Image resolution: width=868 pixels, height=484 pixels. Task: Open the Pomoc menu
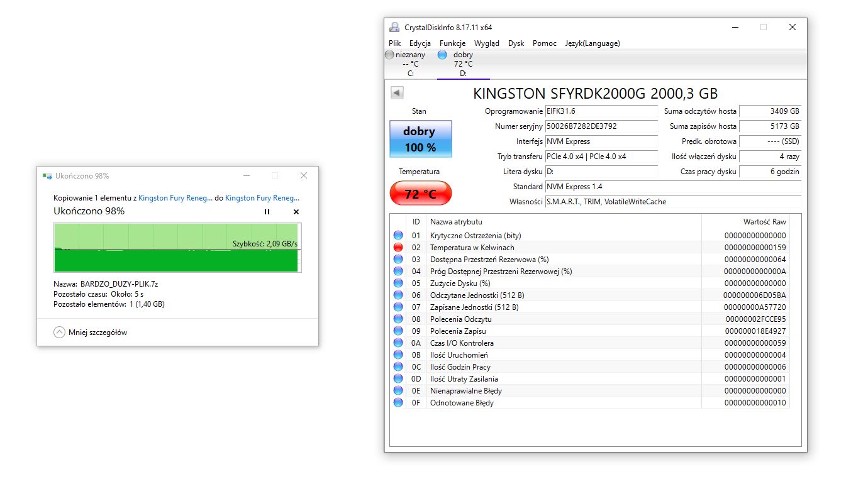click(545, 43)
